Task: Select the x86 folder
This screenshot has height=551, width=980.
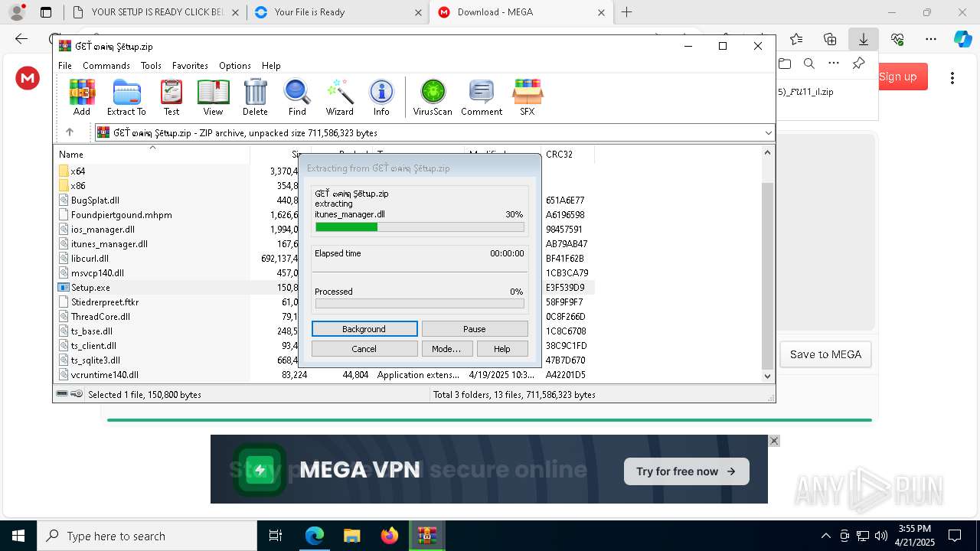Action: (78, 186)
